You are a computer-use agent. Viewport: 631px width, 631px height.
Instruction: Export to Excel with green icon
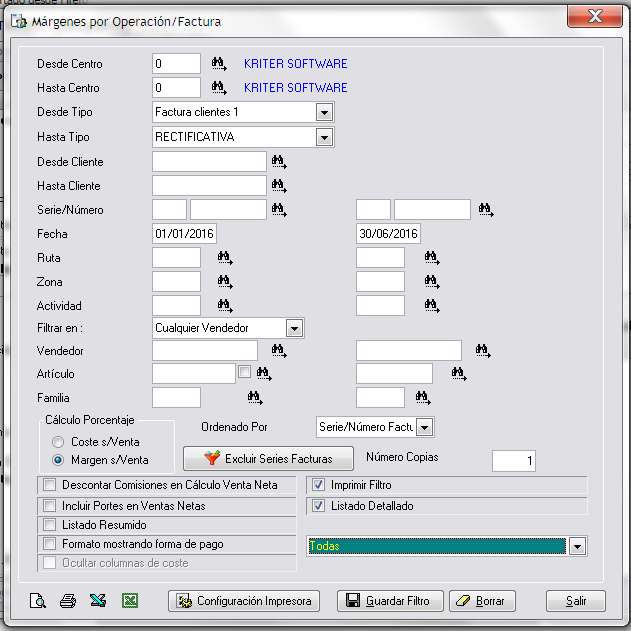(130, 601)
